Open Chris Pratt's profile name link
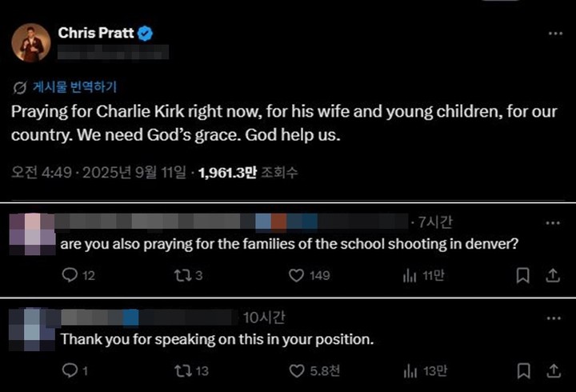This screenshot has width=576, height=392. tap(94, 33)
